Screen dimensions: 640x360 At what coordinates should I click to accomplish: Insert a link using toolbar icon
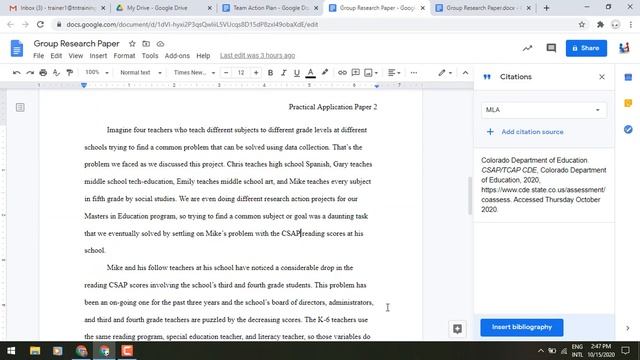[342, 73]
